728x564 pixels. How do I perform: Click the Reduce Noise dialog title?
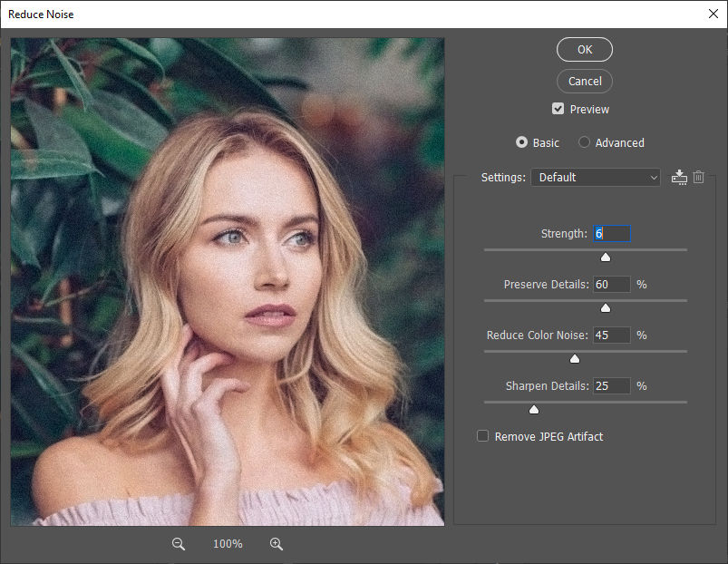click(x=41, y=15)
